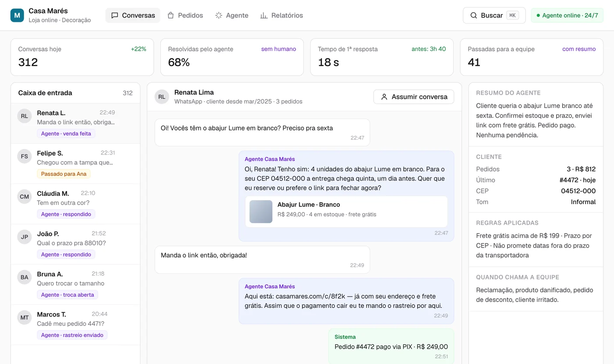The image size is (614, 364).
Task: Open Renata L. conversation in inbox
Action: [x=75, y=124]
